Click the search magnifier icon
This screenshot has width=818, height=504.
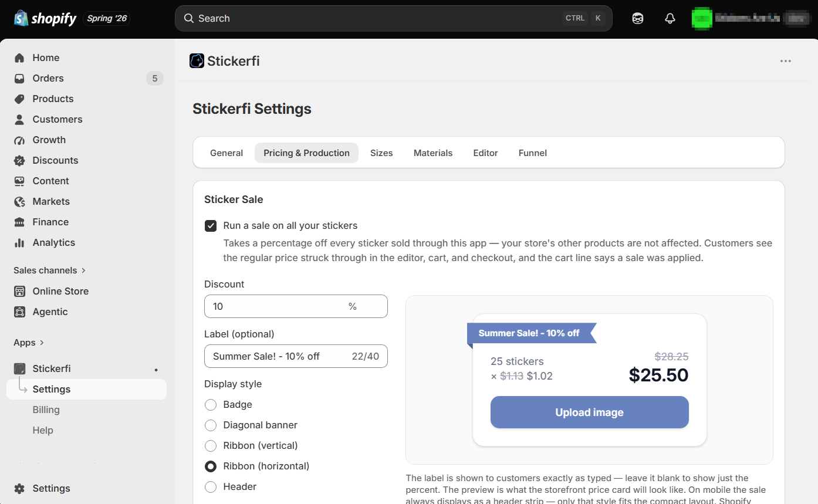pos(189,18)
